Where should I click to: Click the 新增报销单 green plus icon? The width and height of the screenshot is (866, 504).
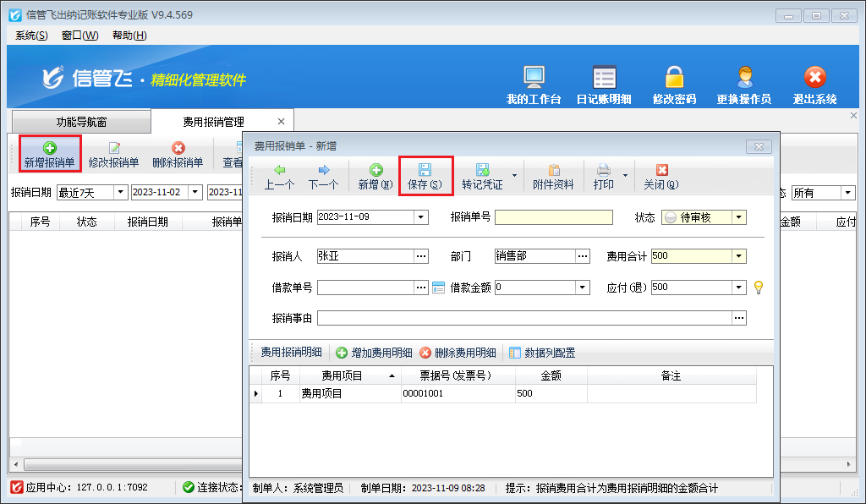(x=49, y=148)
